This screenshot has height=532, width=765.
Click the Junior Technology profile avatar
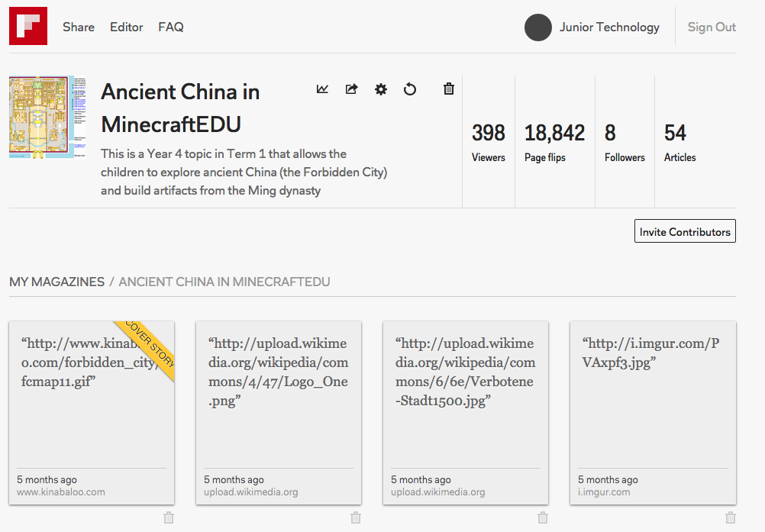pos(538,27)
